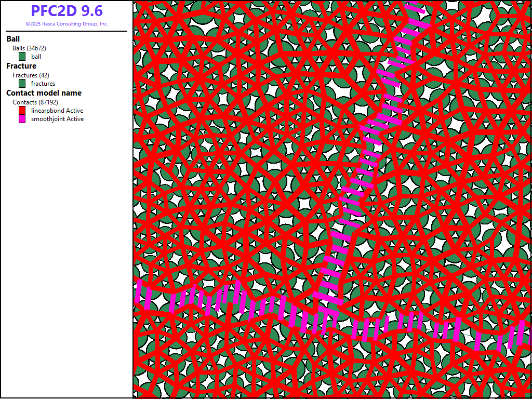The height and width of the screenshot is (399, 532).
Task: Click the smoothjoint Active label
Action: point(57,119)
